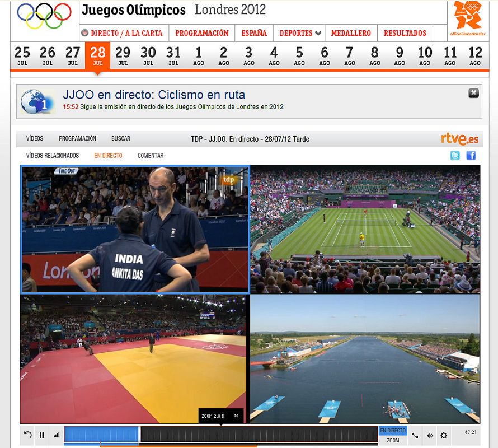Open the signal quality bars icon

click(56, 435)
